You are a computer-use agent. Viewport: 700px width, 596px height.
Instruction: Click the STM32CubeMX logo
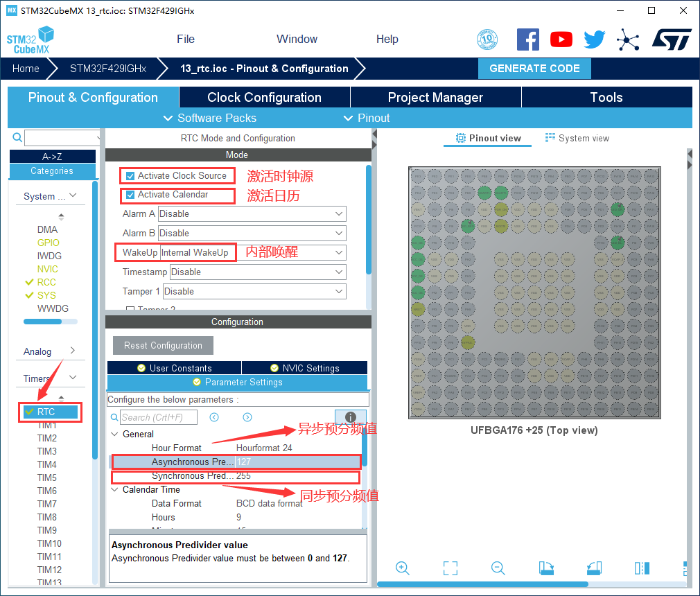(30, 40)
